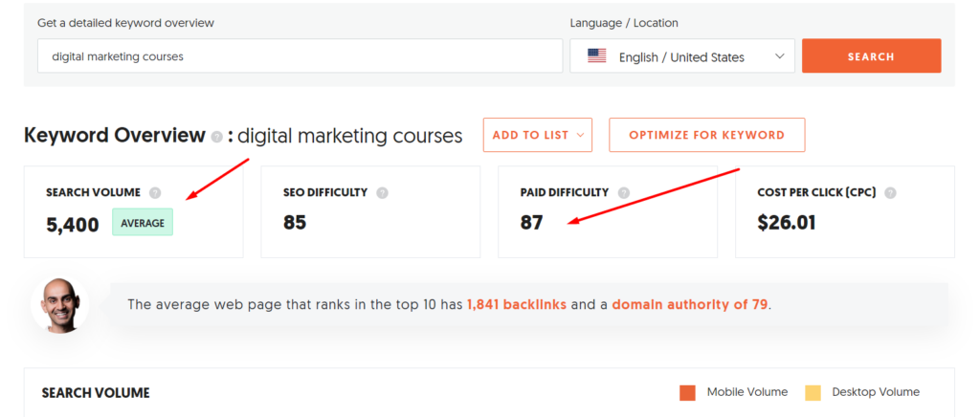Click the chevron arrow of the language selector
The width and height of the screenshot is (980, 417).
click(x=779, y=56)
